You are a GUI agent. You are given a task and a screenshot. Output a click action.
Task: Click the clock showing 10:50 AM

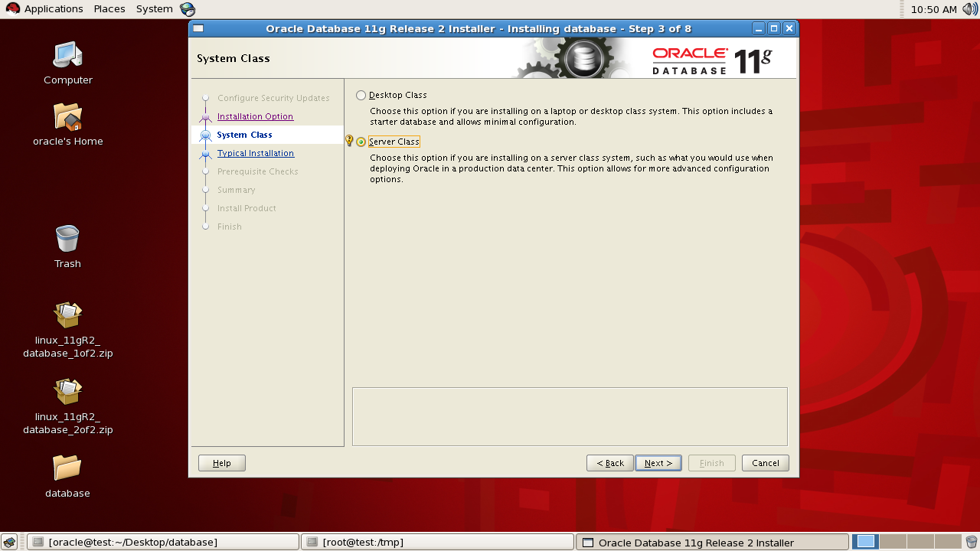coord(934,9)
